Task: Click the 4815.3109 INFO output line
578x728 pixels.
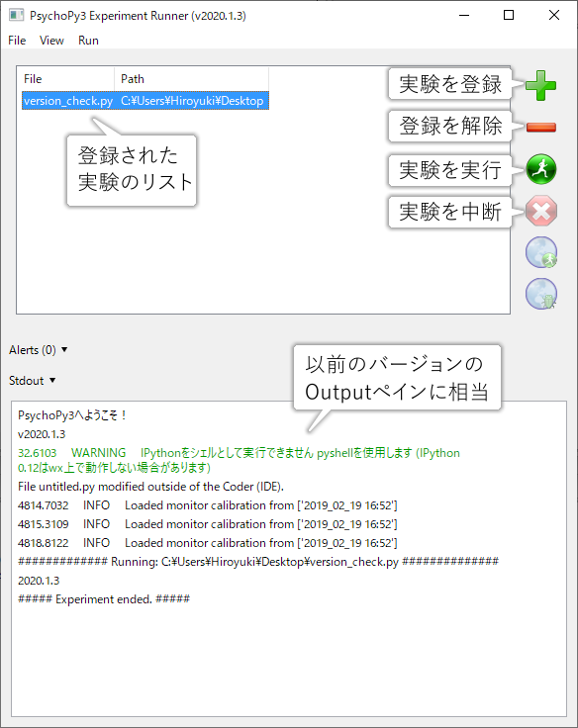Action: (207, 524)
